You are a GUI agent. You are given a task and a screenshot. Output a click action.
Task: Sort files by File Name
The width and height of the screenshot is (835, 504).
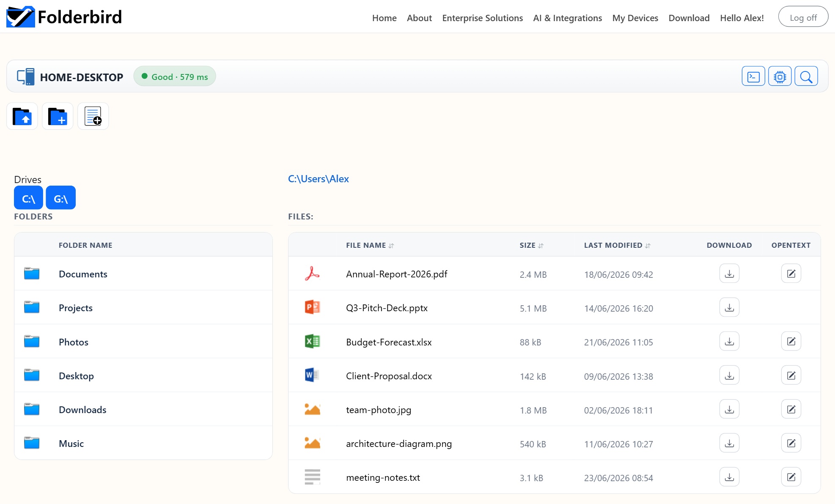click(x=370, y=245)
